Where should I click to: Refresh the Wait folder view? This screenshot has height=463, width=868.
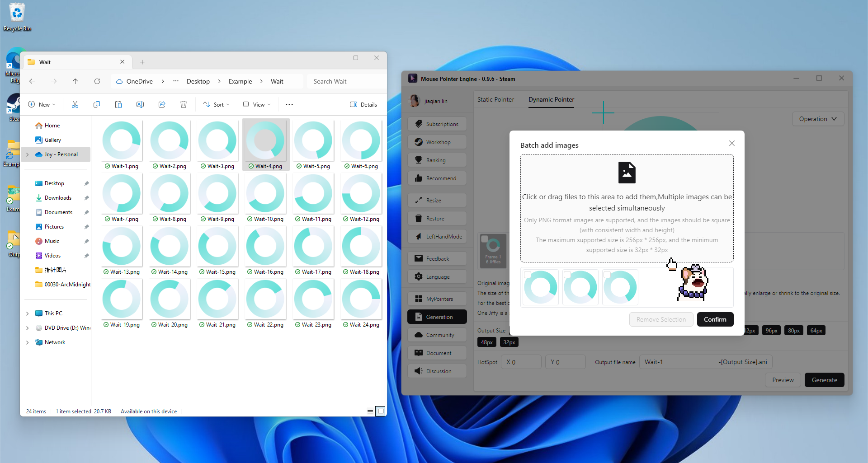pos(97,81)
